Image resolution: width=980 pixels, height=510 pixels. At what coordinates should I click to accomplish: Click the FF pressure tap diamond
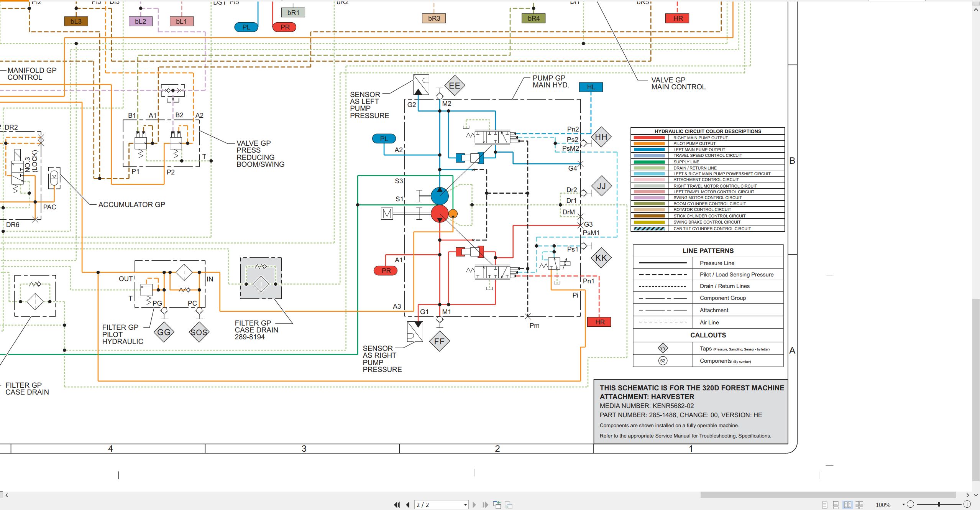(439, 341)
